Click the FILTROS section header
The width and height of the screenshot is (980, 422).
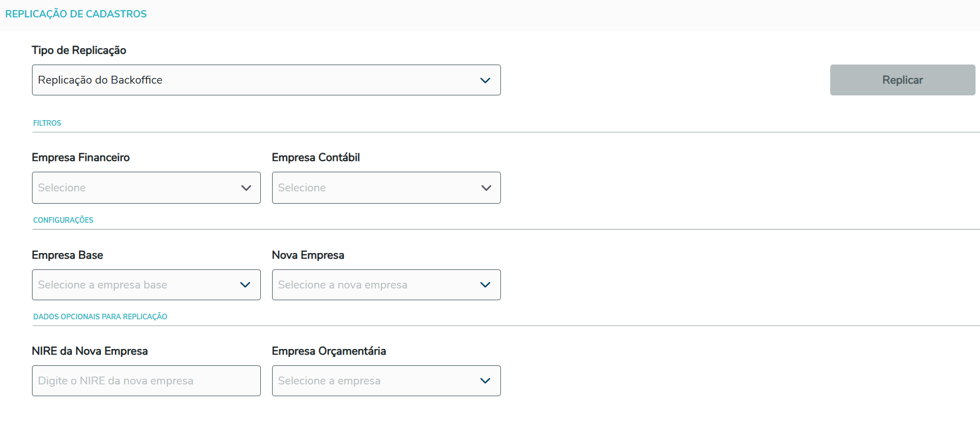point(47,123)
